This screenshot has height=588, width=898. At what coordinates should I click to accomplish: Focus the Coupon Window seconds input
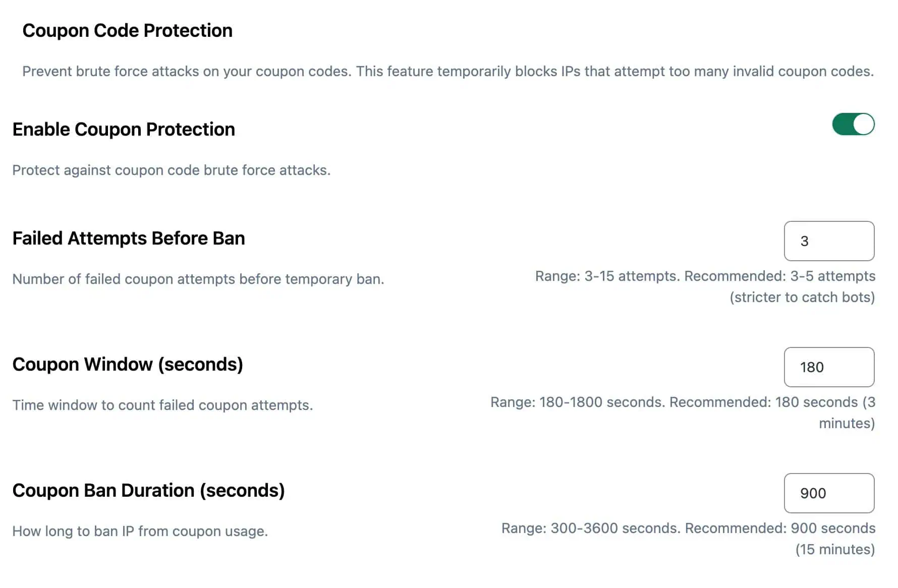829,367
